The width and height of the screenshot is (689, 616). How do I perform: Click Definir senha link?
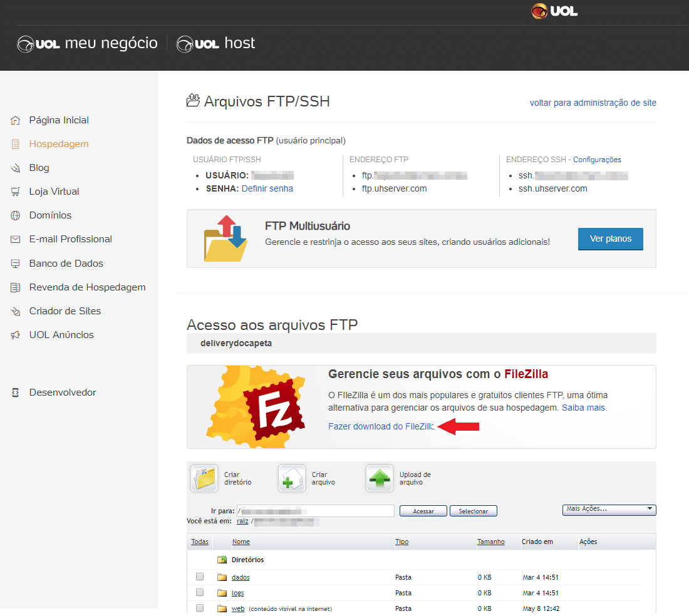click(267, 189)
